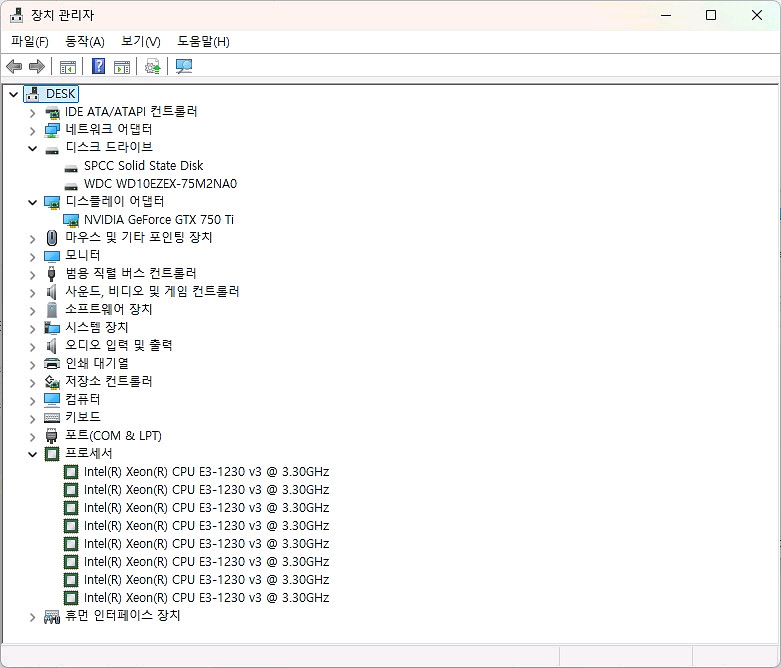The height and width of the screenshot is (668, 781).
Task: Select the SPCC Solid State Disk entry
Action: [143, 165]
